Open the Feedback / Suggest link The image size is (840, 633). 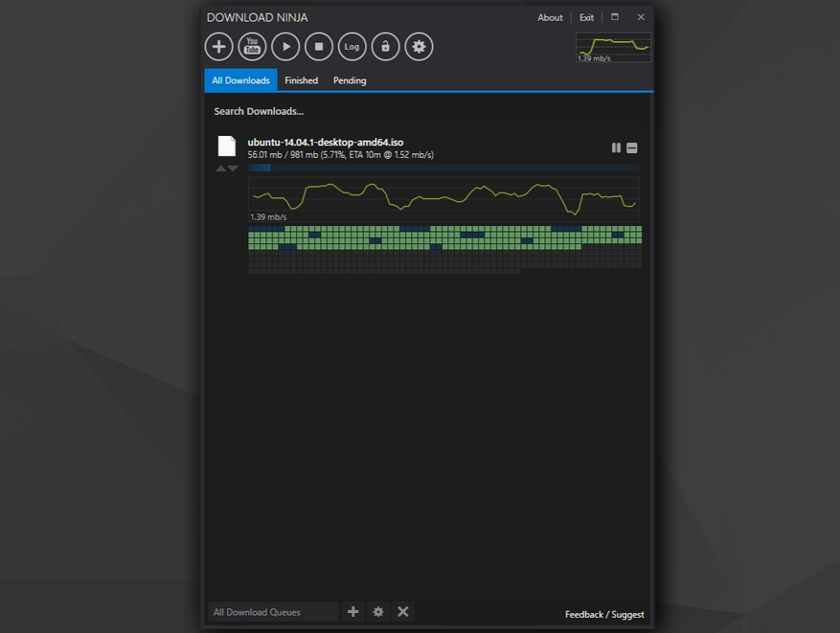[604, 614]
